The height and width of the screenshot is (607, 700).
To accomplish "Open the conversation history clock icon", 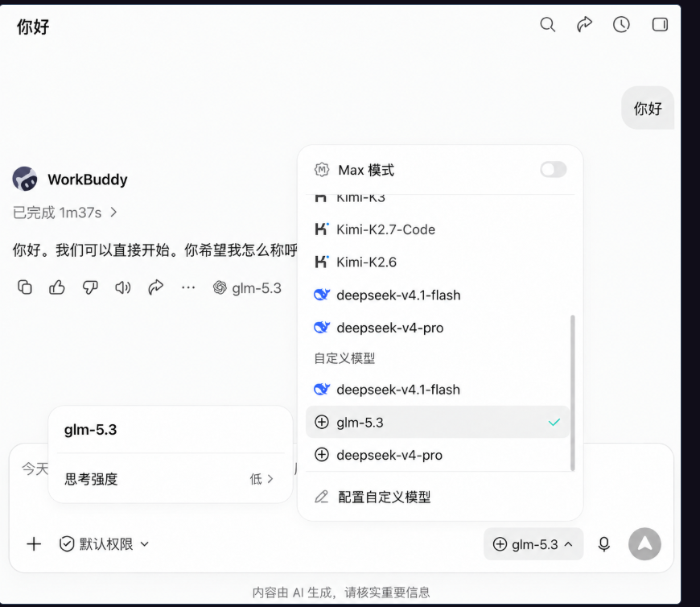I will pyautogui.click(x=621, y=25).
